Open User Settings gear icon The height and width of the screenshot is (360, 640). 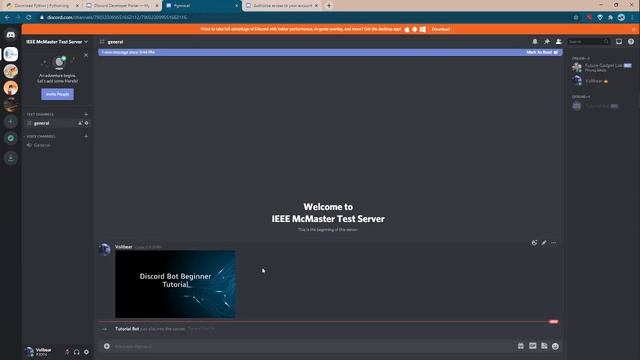[x=86, y=352]
